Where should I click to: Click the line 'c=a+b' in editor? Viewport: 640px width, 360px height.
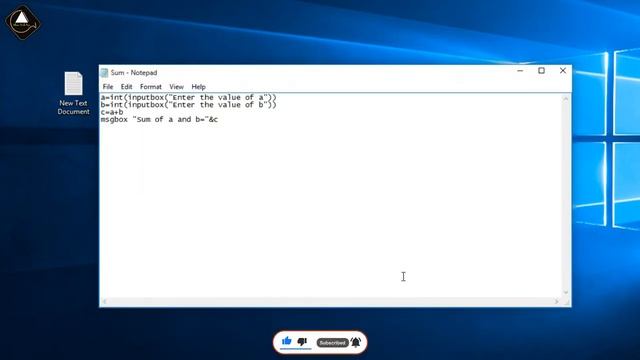point(112,112)
